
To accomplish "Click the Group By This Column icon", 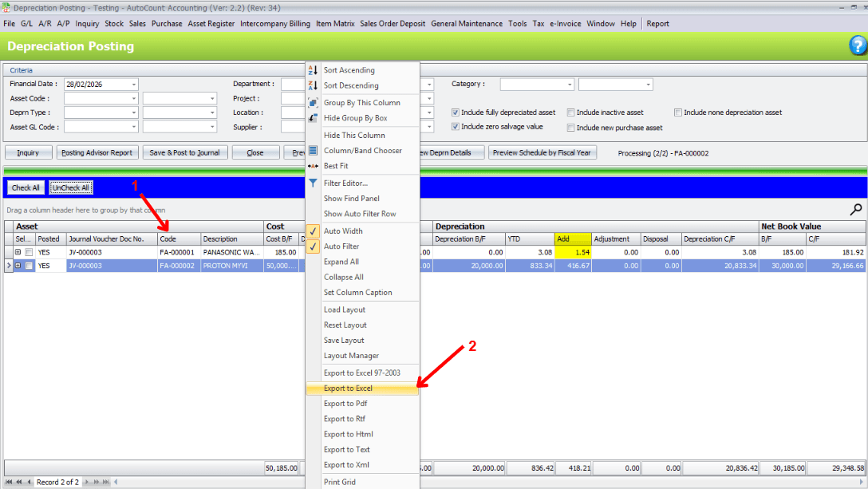I will [313, 103].
